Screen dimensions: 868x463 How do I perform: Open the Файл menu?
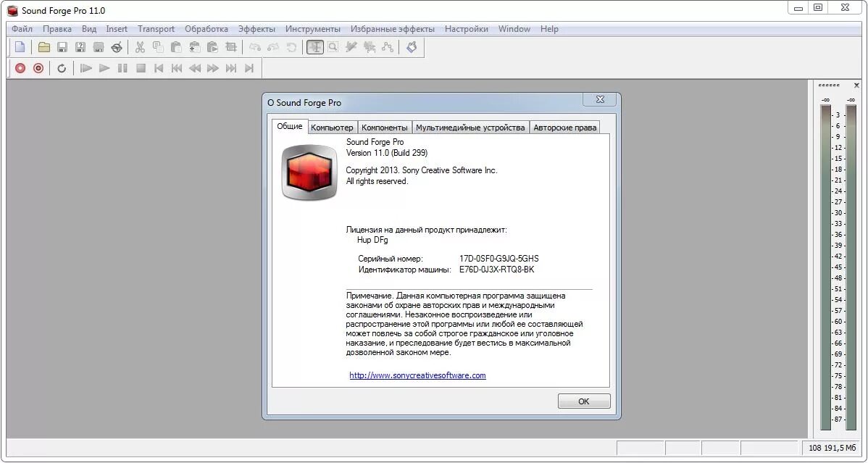coord(22,29)
